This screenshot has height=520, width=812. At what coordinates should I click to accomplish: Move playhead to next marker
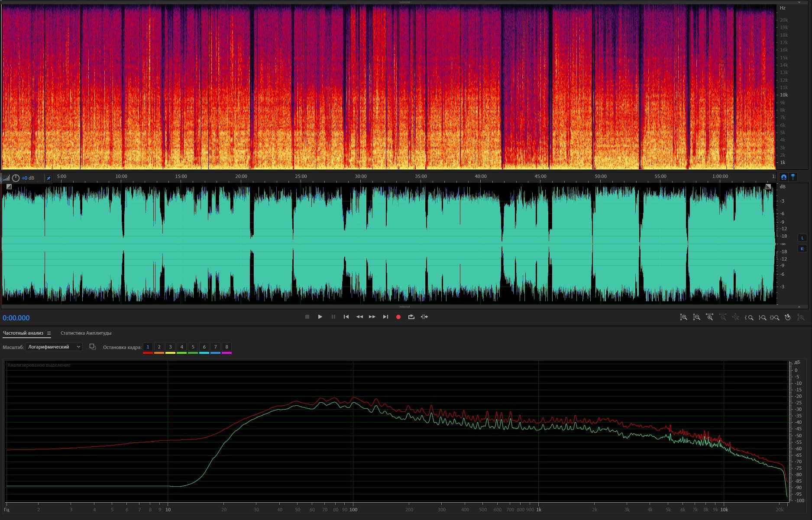tap(385, 317)
